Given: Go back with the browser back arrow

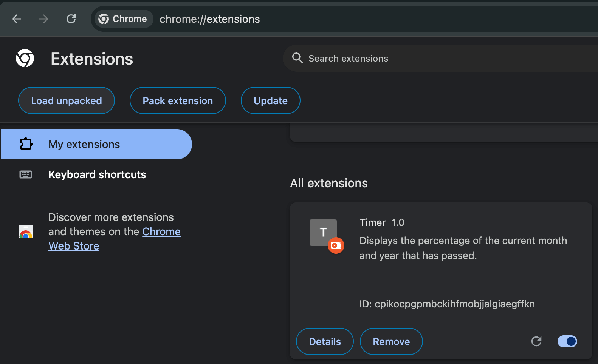Looking at the screenshot, I should click(x=17, y=19).
